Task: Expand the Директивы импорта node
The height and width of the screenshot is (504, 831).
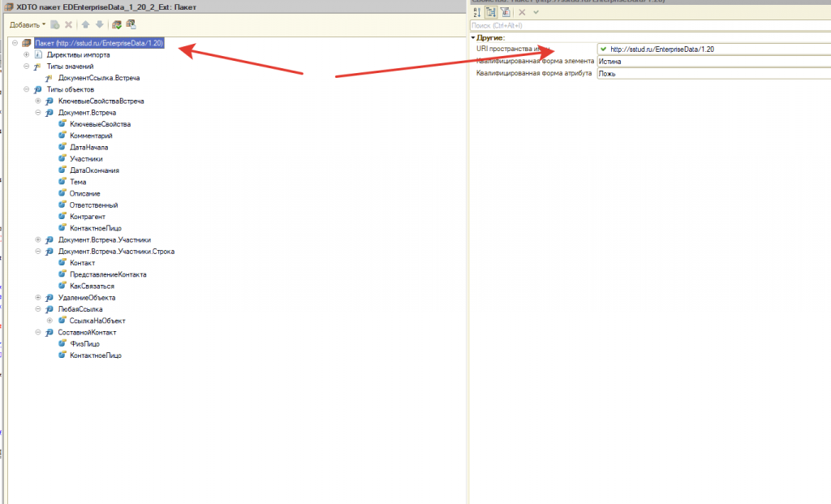Action: [x=26, y=54]
